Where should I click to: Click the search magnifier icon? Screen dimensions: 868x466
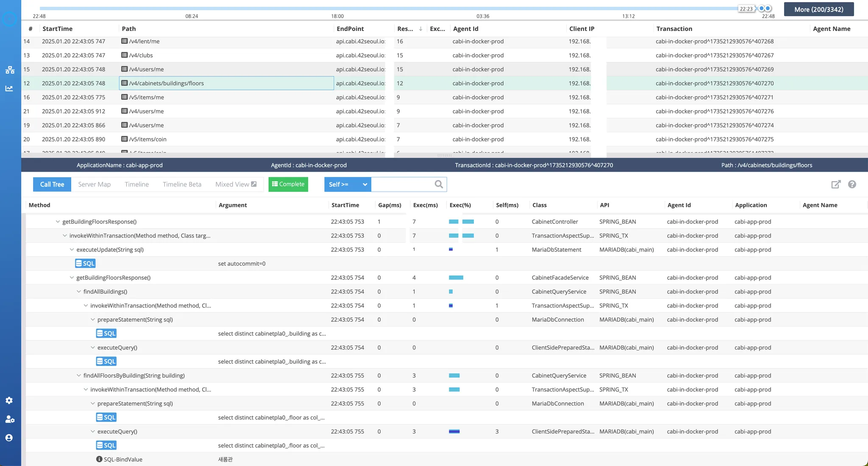[x=439, y=184]
